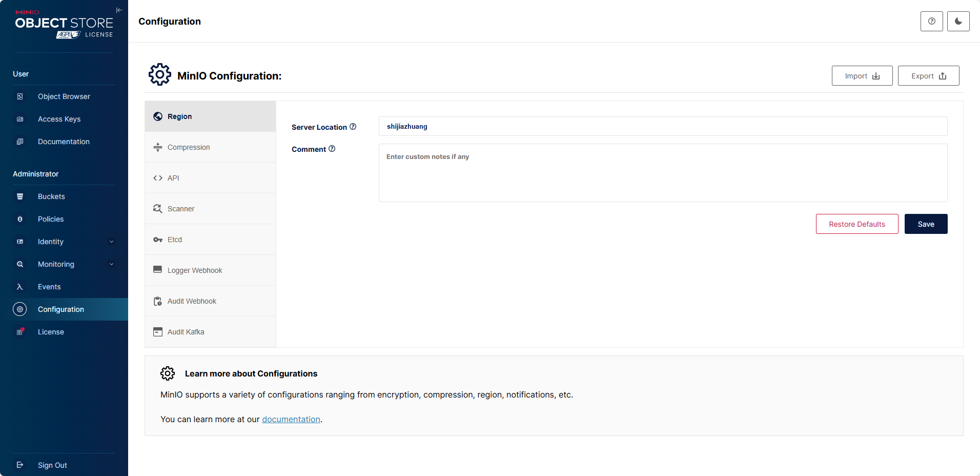The image size is (980, 476).
Task: Toggle dark mode moon icon
Action: (958, 22)
